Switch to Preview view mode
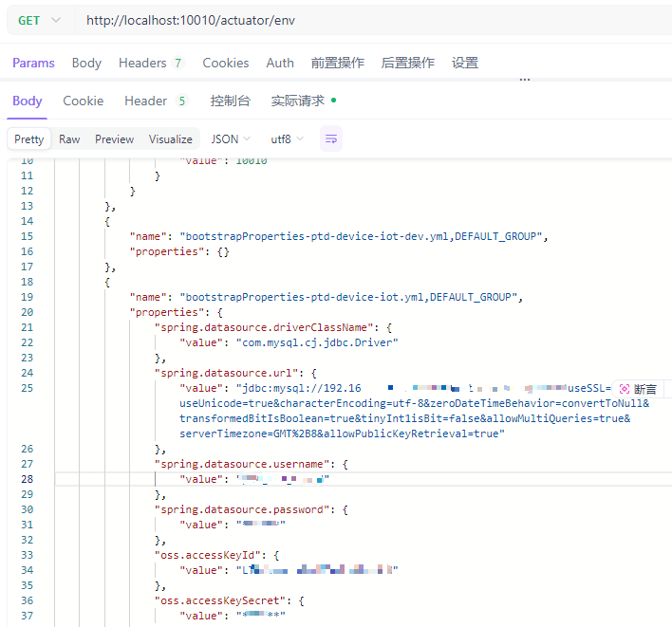 [x=114, y=138]
